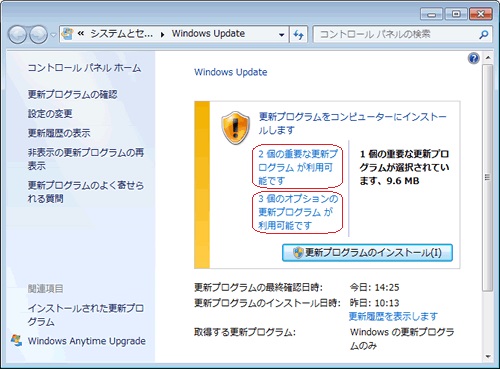Click Windows Update breadcrumb in address bar
Screen dimensions: 500x369
coord(208,34)
